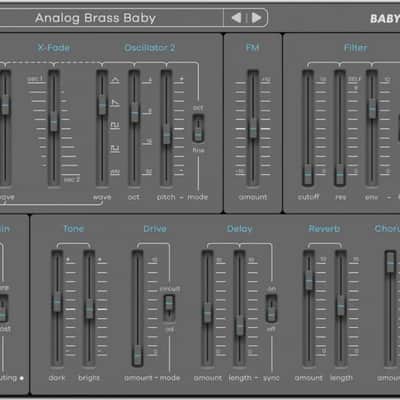Select the noise waveform icon for Oscillator 2
Screen dimensions: 400x400
point(115,172)
